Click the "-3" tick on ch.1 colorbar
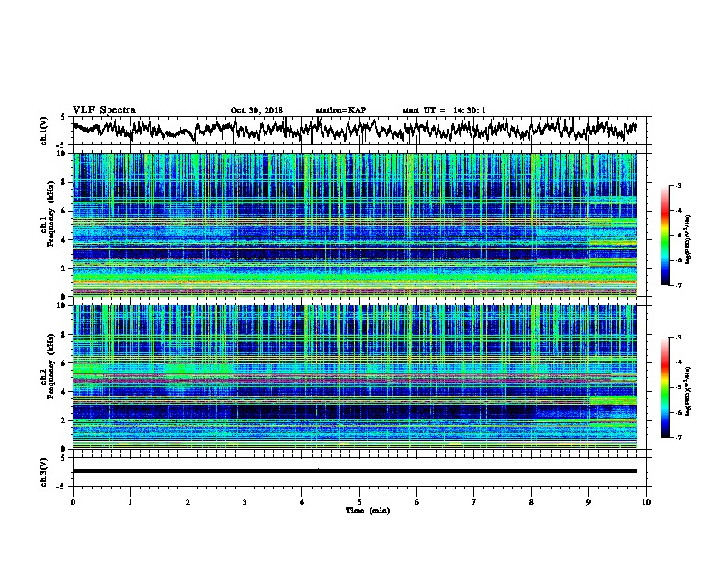 click(x=678, y=186)
